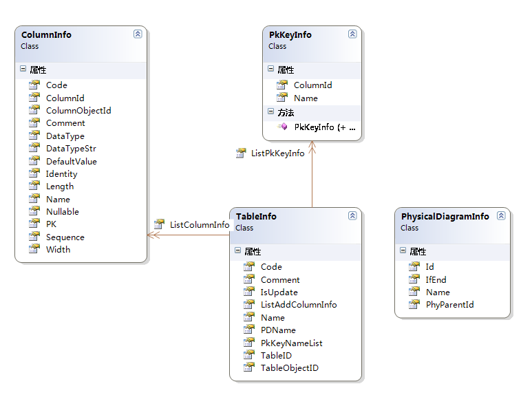
Task: Click icon next to ListPkKeyInfo association label
Action: click(x=241, y=153)
